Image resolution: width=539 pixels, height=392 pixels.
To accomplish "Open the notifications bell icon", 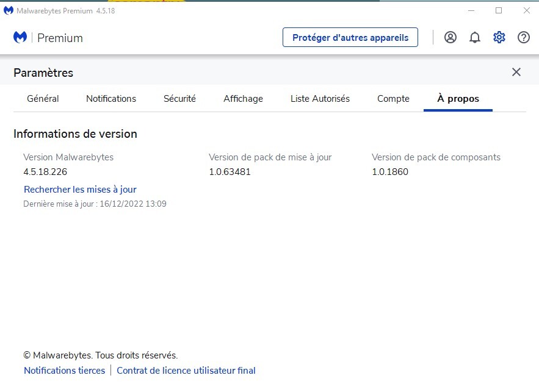I will (x=475, y=37).
